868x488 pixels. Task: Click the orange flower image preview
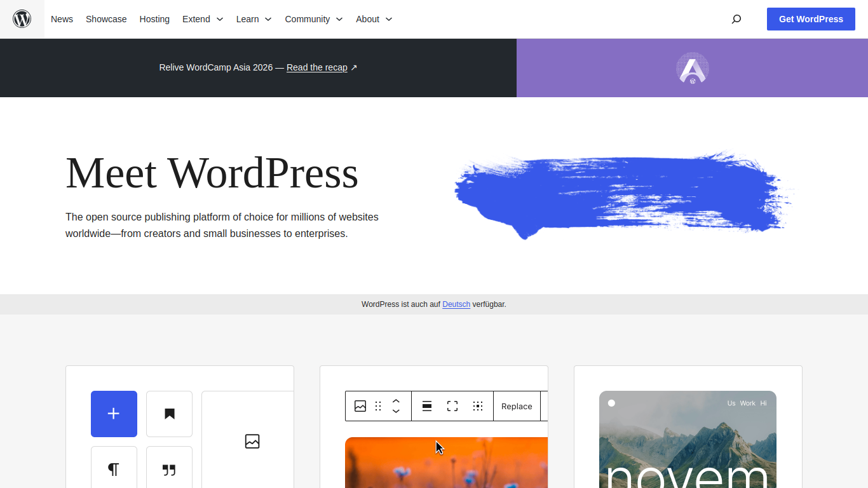pyautogui.click(x=446, y=463)
